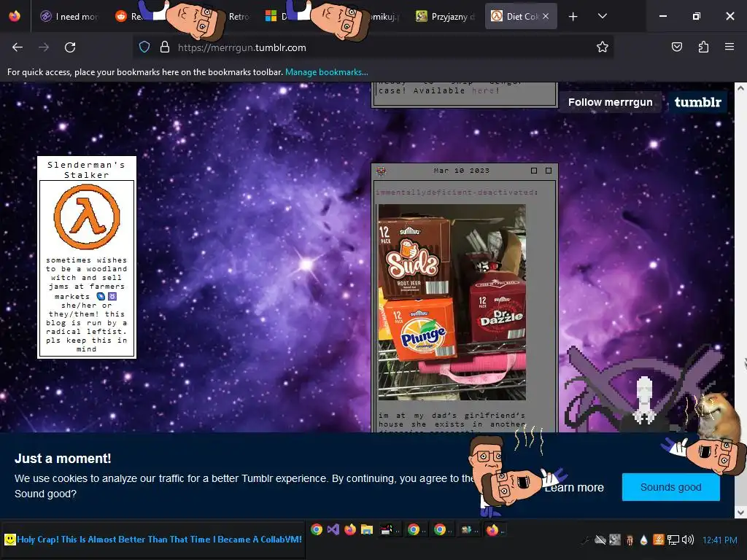The image size is (747, 560).
Task: Open the soda boxes post photo
Action: 452,302
